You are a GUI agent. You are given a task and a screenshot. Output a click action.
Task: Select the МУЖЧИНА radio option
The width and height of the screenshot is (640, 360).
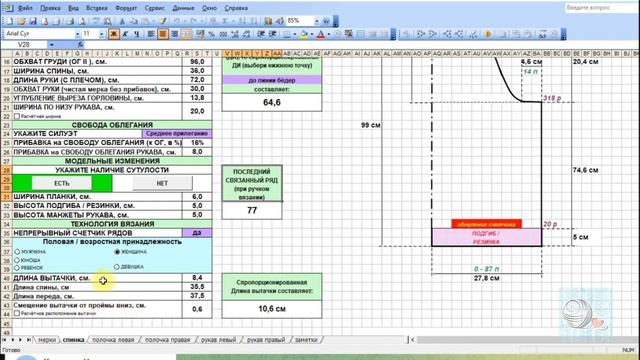coord(17,252)
